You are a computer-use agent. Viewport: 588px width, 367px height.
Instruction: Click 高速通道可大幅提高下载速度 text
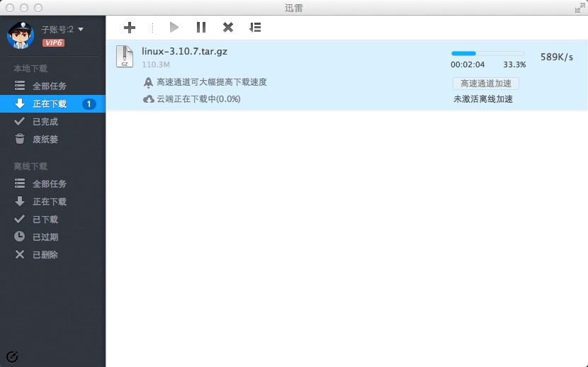coord(212,82)
